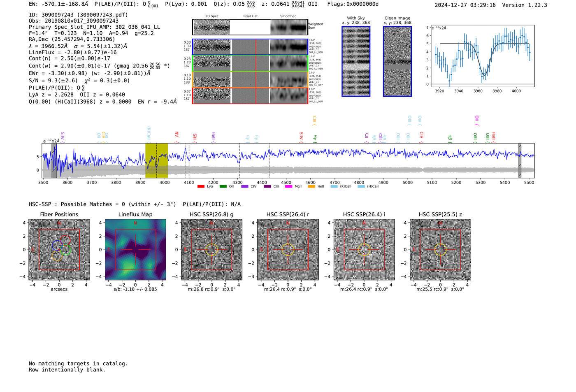The width and height of the screenshot is (576, 392).
Task: Click the Version 1.22.3 text
Action: tap(525, 5)
